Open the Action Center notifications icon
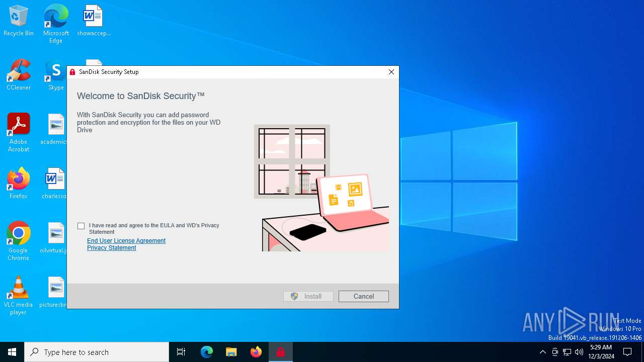Viewport: 644px width, 362px height. pos(627,352)
